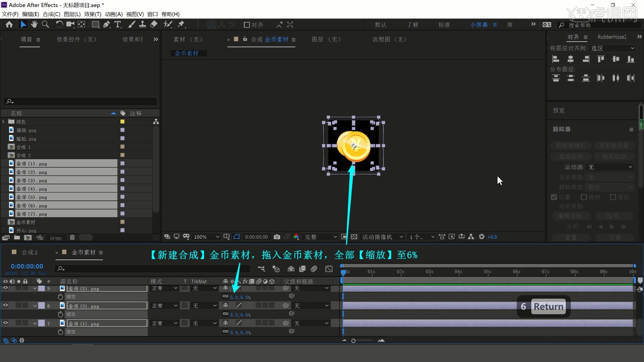644x362 pixels.
Task: Select the Puppet Pin tool
Action: tap(181, 24)
